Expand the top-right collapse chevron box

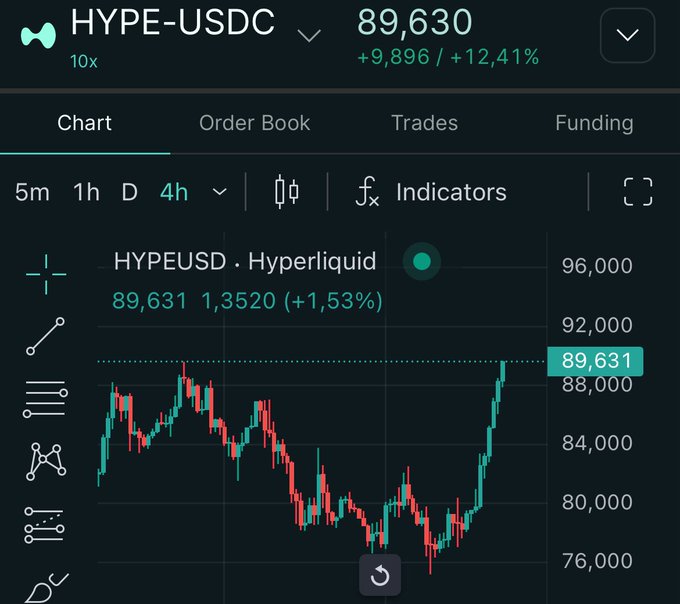tap(627, 35)
